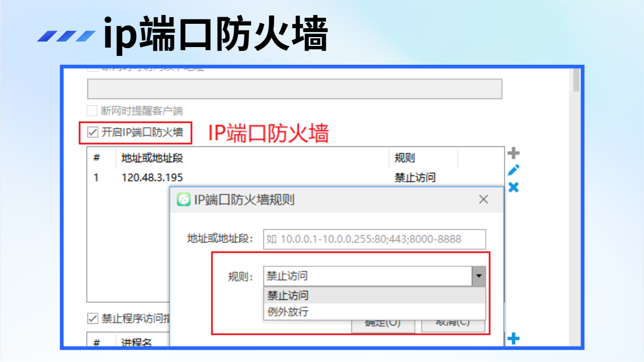
Task: Click the vertical scrollbar thumb at right
Action: [x=576, y=80]
